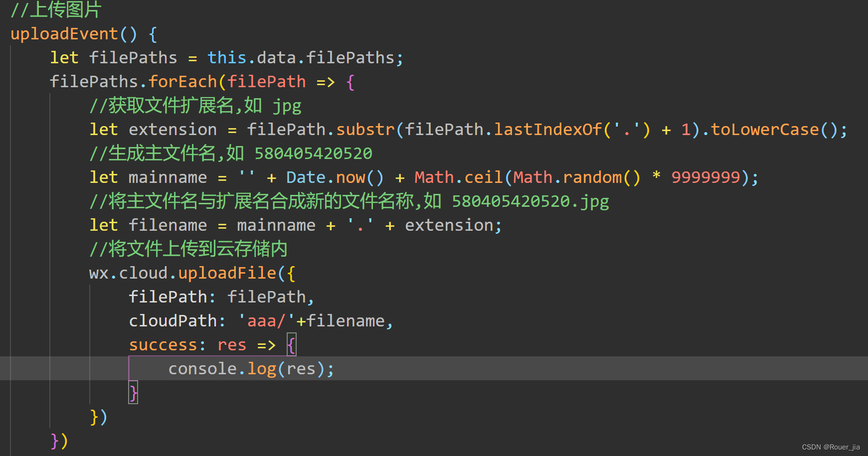The width and height of the screenshot is (868, 456).
Task: Click the number 9999999
Action: pos(705,177)
